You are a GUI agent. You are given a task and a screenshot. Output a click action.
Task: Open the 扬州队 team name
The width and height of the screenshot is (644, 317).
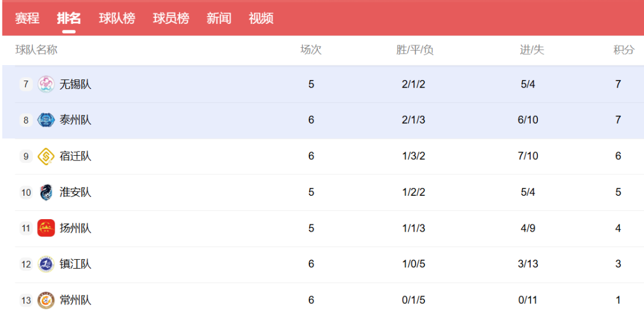76,228
